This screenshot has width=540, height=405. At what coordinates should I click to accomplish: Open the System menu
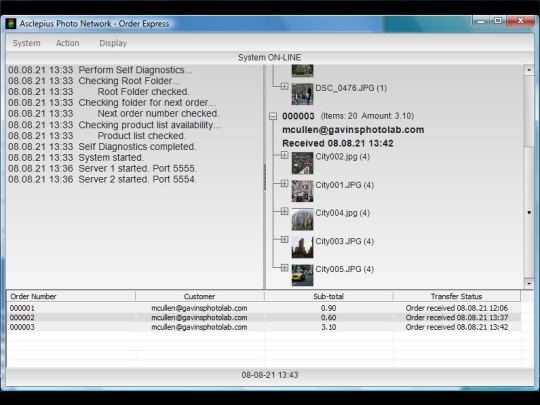(x=27, y=43)
